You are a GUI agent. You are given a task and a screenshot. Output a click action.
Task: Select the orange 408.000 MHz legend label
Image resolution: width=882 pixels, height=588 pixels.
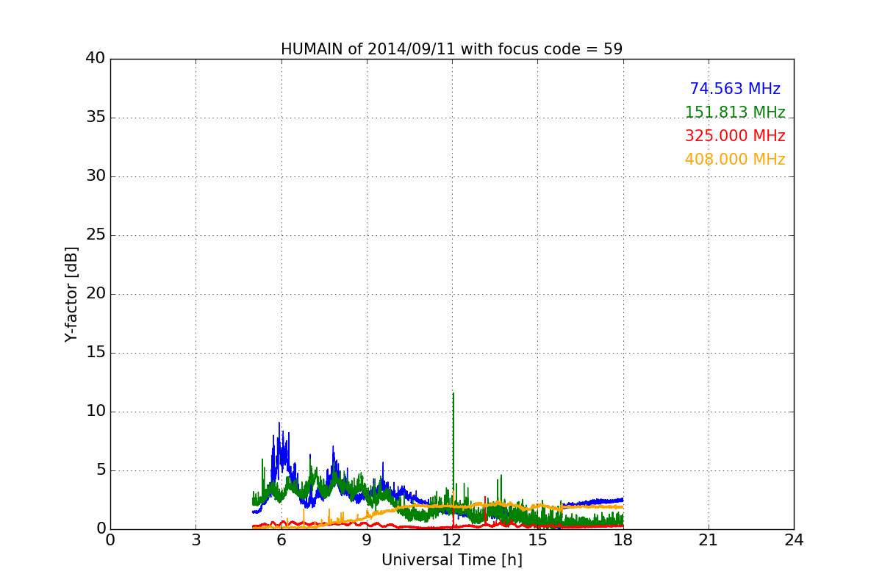[x=735, y=159]
